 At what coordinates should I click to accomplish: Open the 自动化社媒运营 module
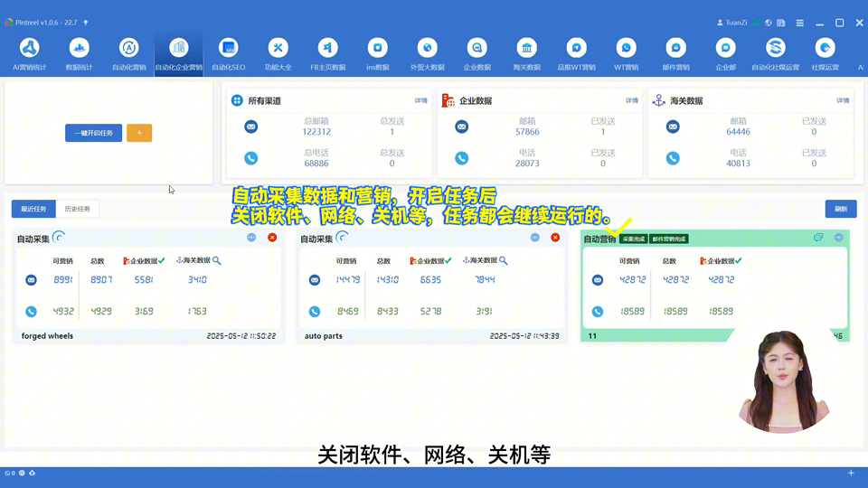pos(776,54)
